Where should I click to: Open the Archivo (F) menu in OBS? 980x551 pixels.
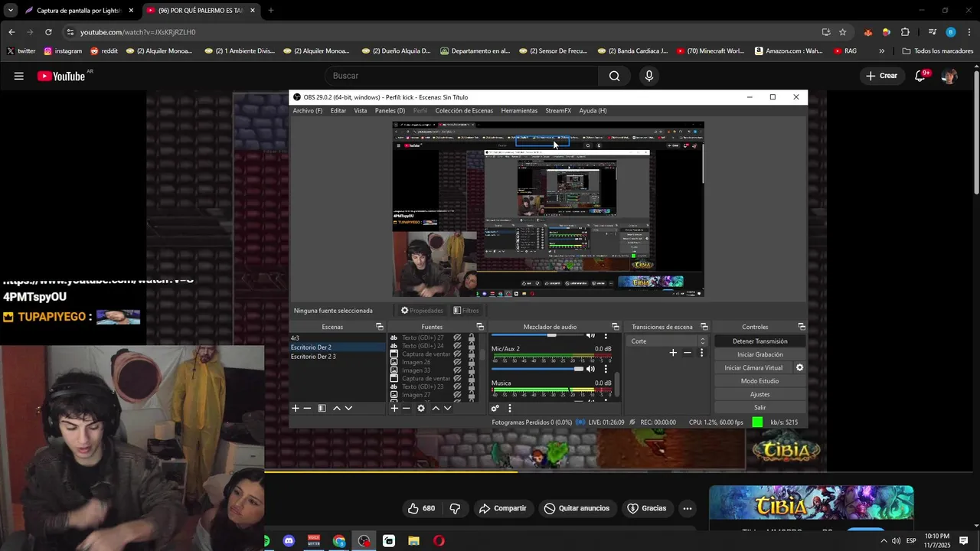point(308,111)
